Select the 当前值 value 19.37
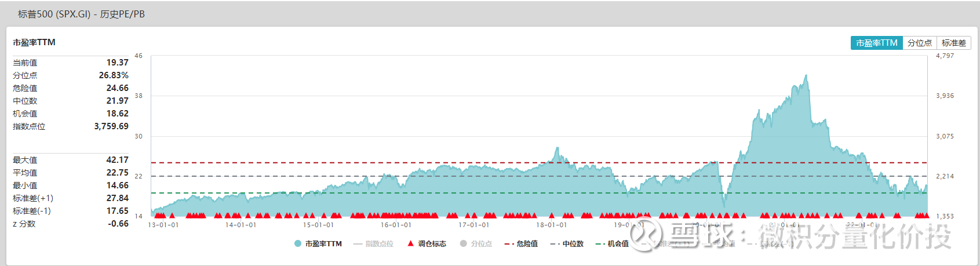980x266 pixels. pos(117,63)
